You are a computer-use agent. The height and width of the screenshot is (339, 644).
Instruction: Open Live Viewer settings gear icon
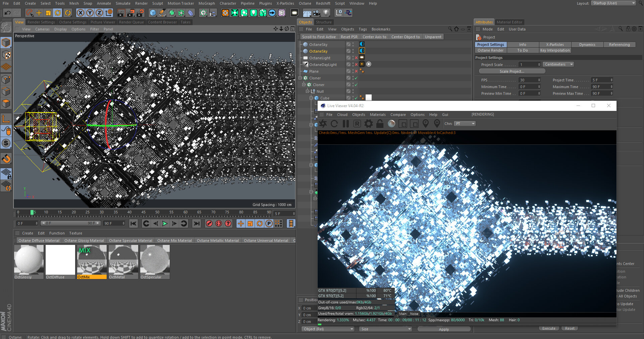(369, 124)
